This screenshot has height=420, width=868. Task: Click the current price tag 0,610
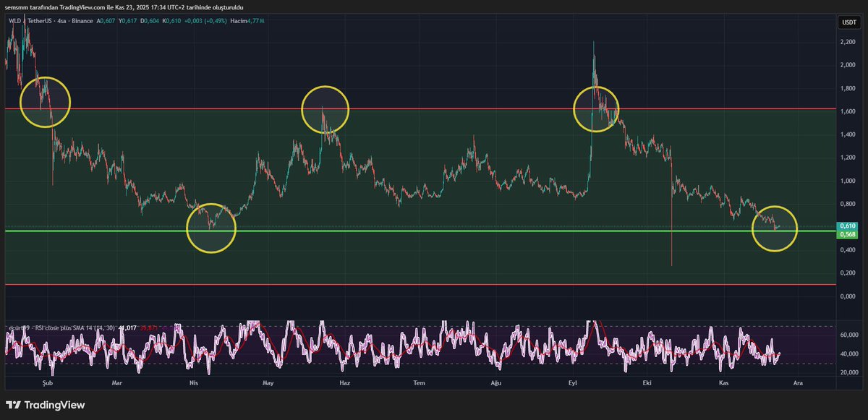(x=848, y=226)
